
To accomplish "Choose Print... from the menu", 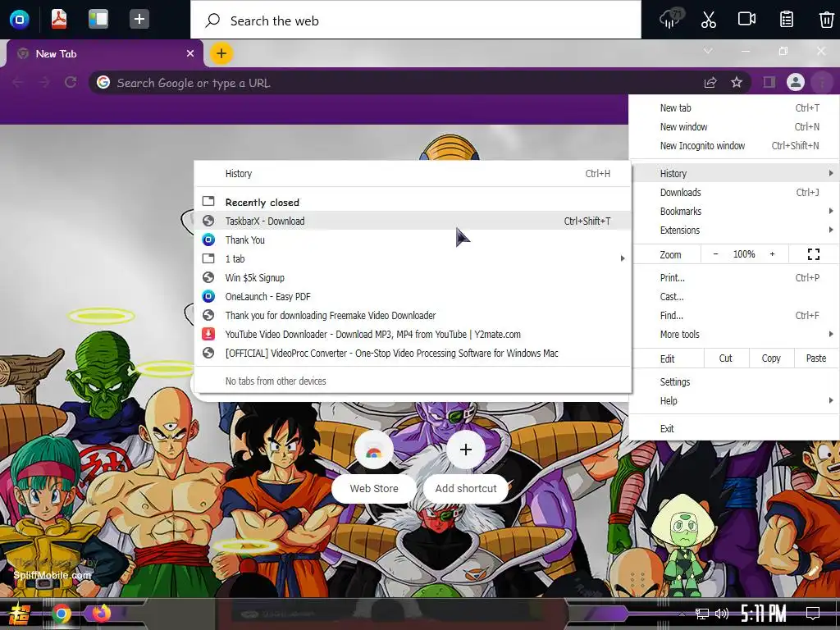I will pyautogui.click(x=734, y=277).
